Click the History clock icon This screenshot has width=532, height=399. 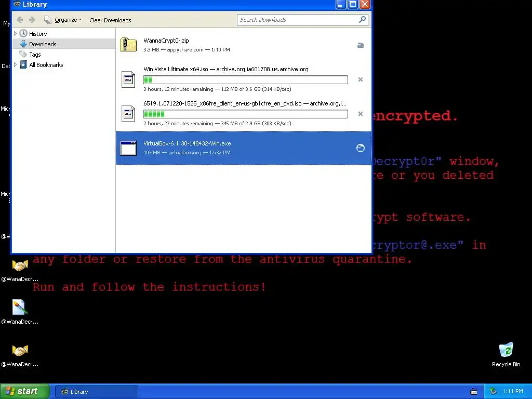23,33
